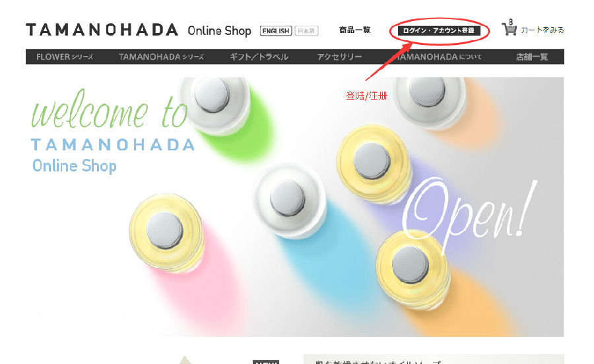Open the TAMANOHADA について page
Image resolution: width=594 pixels, height=364 pixels.
[439, 57]
